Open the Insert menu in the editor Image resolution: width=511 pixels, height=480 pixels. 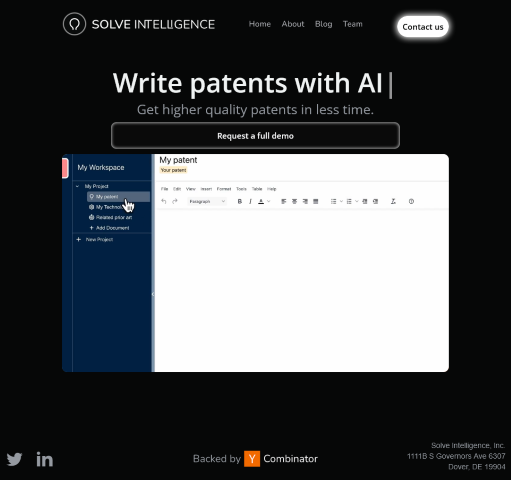click(206, 189)
